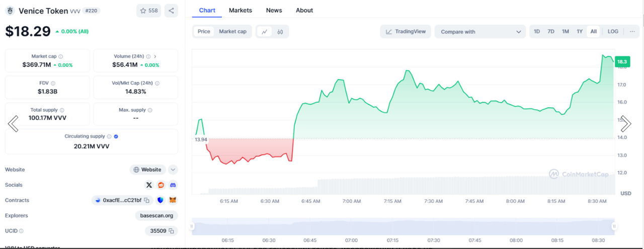
Task: Click Circulating supply info icon
Action: (x=109, y=136)
